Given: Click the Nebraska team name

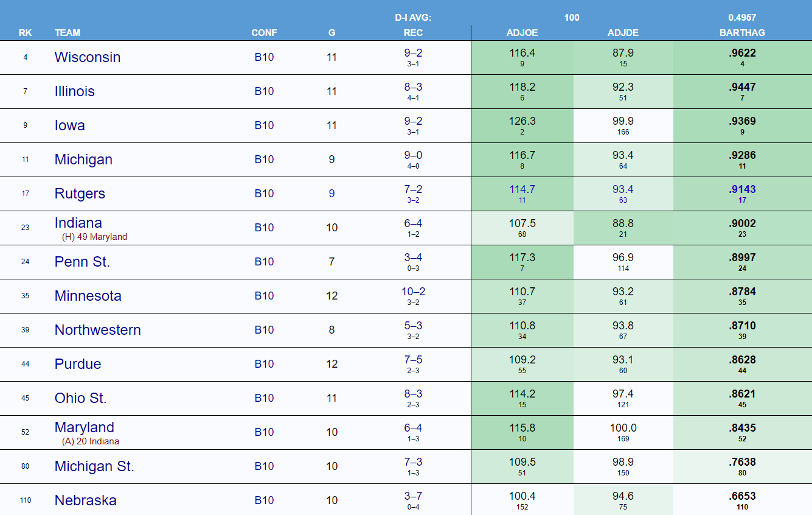Looking at the screenshot, I should pos(85,500).
